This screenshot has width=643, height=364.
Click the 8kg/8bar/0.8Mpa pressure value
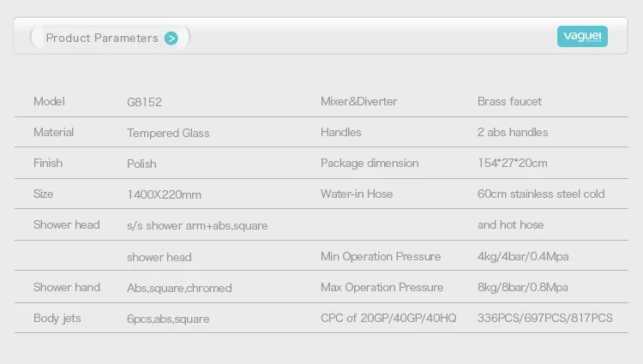point(522,287)
